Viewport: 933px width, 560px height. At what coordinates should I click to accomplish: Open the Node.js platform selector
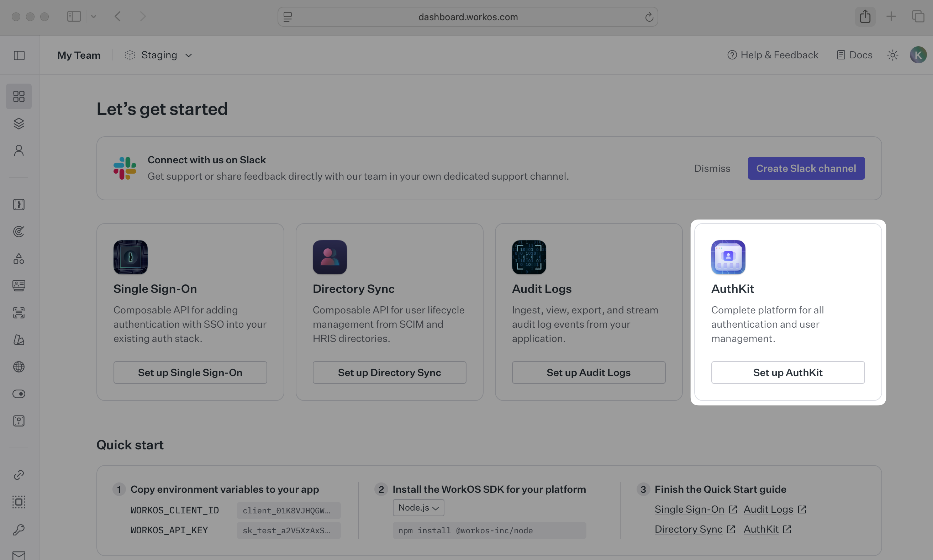[x=417, y=508]
